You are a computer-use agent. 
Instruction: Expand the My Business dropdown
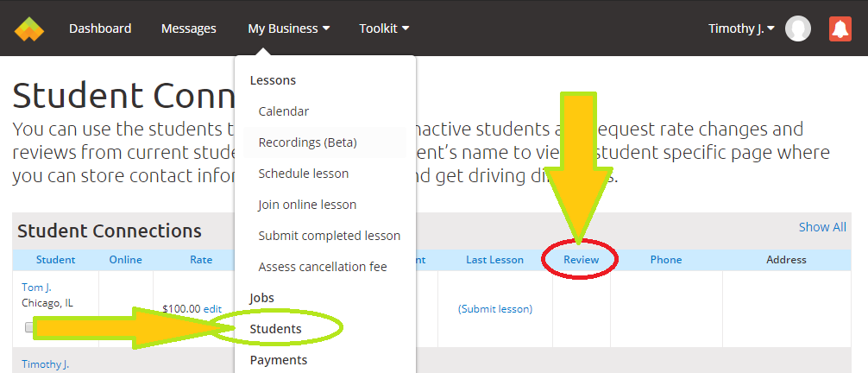[288, 28]
